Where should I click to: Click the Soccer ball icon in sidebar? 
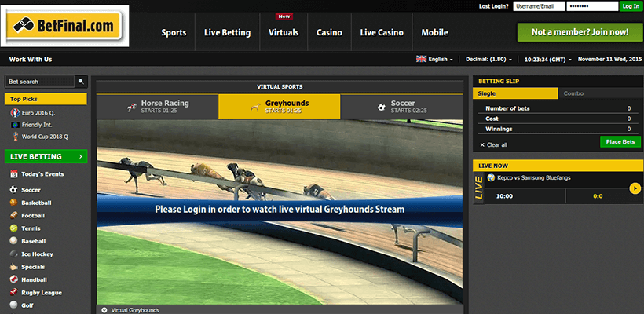tap(14, 190)
